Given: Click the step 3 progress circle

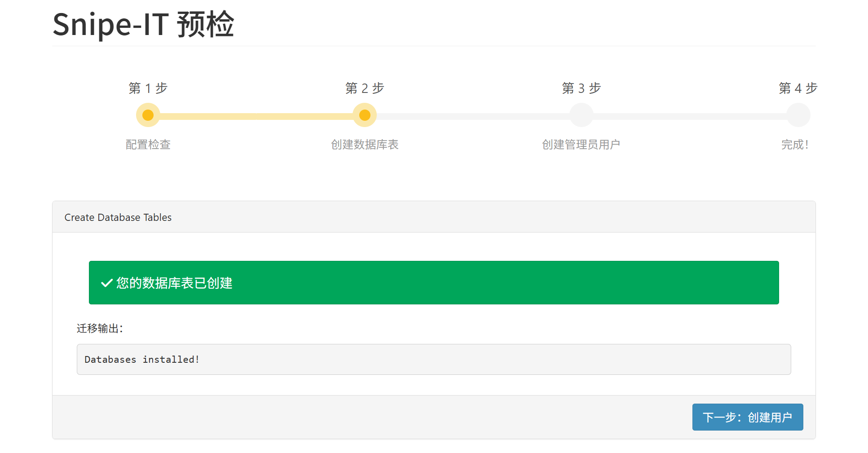Looking at the screenshot, I should [581, 114].
